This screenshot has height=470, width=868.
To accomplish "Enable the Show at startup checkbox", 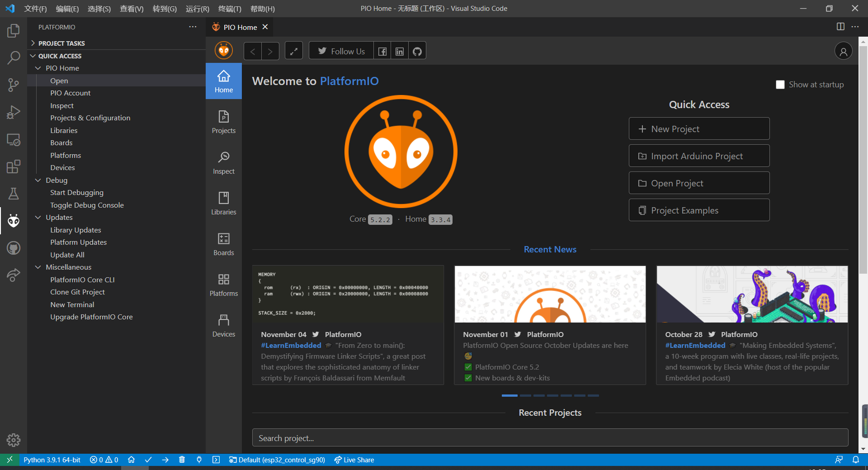I will [x=780, y=85].
